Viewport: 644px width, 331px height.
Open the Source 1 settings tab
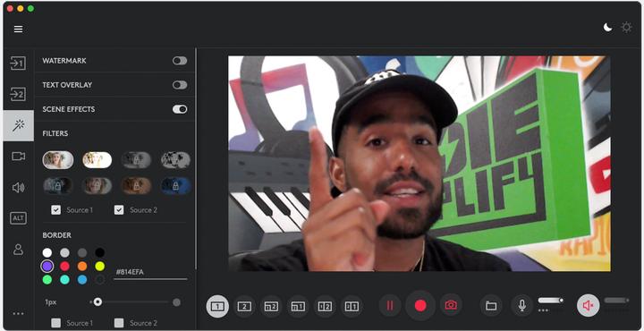(x=18, y=64)
